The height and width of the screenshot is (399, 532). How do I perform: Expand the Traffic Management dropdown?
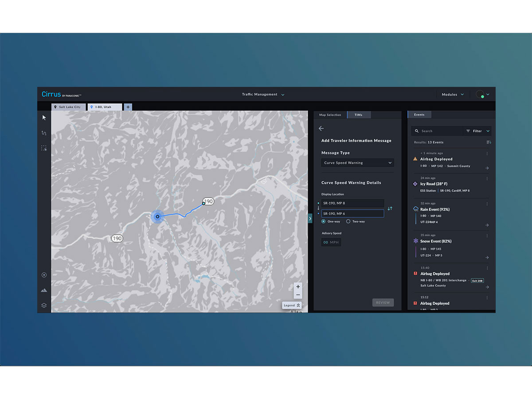(x=263, y=94)
